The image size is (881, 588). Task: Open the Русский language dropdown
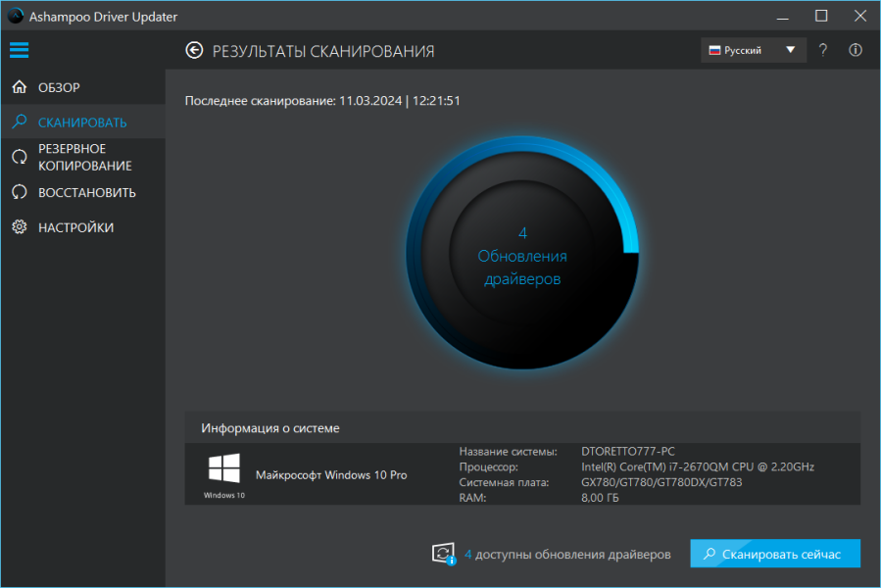tap(754, 51)
